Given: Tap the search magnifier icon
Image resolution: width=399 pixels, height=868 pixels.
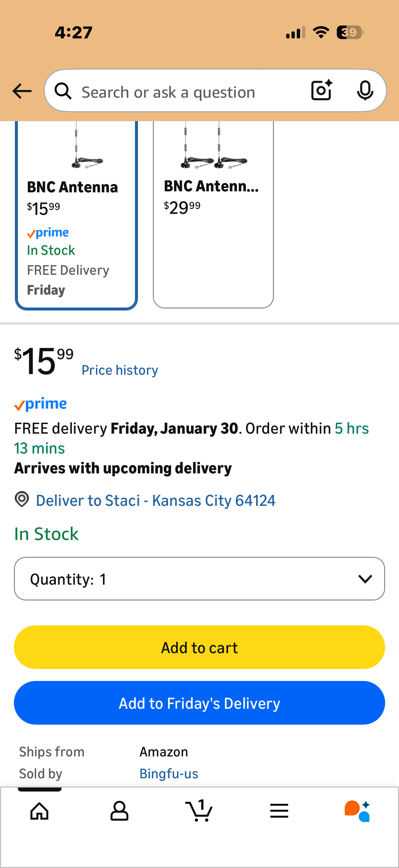Looking at the screenshot, I should 63,91.
